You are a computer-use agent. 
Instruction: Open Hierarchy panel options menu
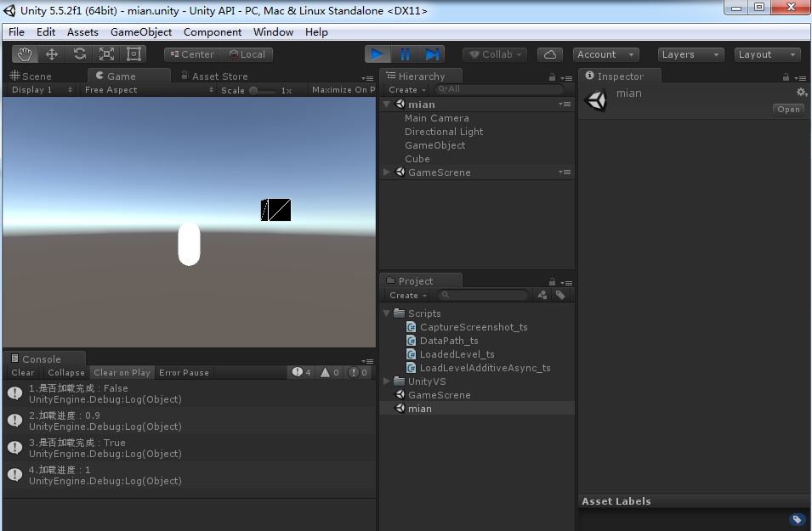[x=566, y=79]
